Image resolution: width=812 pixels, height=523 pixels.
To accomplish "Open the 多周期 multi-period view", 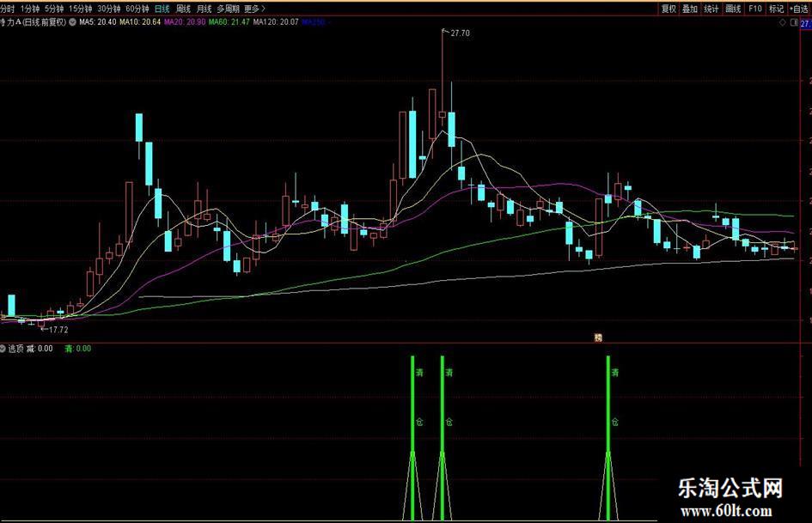I will 228,9.
